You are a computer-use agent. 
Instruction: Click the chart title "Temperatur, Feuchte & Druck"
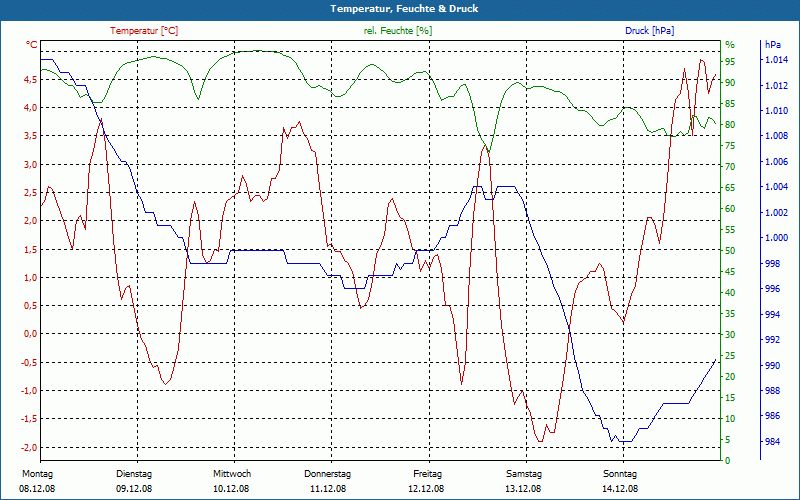click(404, 9)
